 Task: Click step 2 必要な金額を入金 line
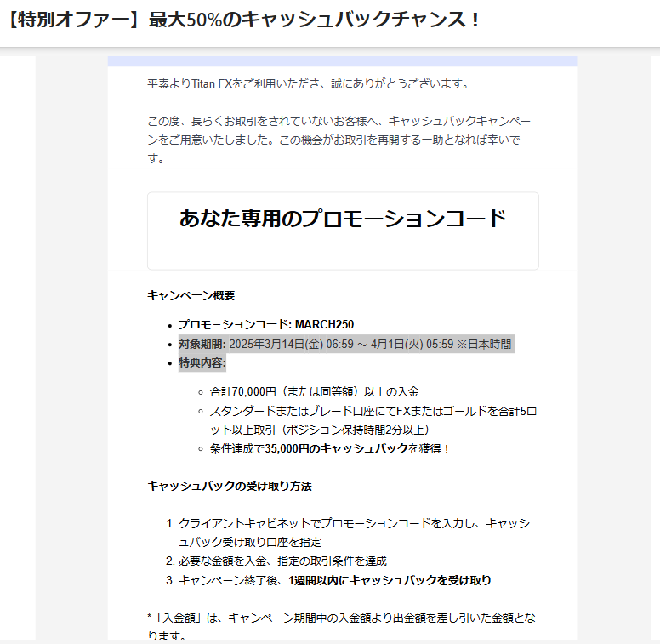coord(282,561)
